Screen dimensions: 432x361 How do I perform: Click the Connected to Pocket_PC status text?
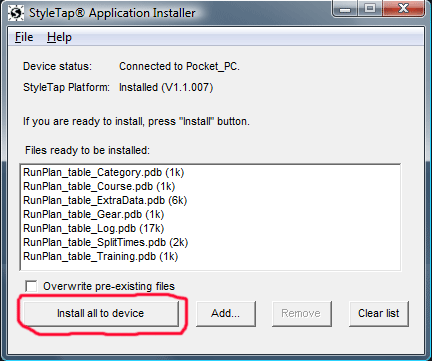point(179,66)
